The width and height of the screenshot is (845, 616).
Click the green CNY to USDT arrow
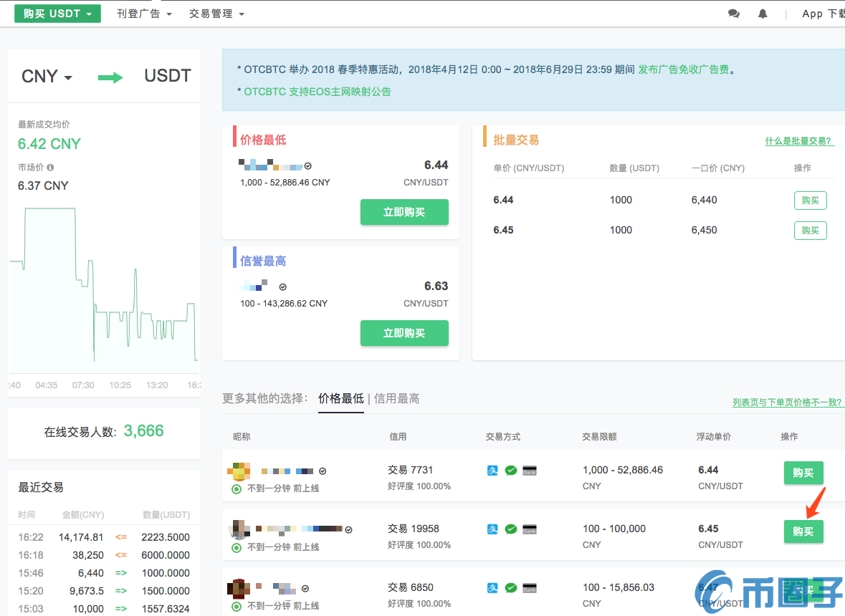pos(110,77)
